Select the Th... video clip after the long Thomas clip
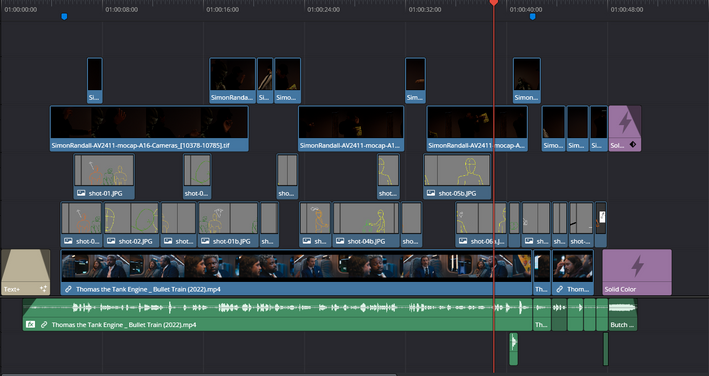 click(542, 272)
